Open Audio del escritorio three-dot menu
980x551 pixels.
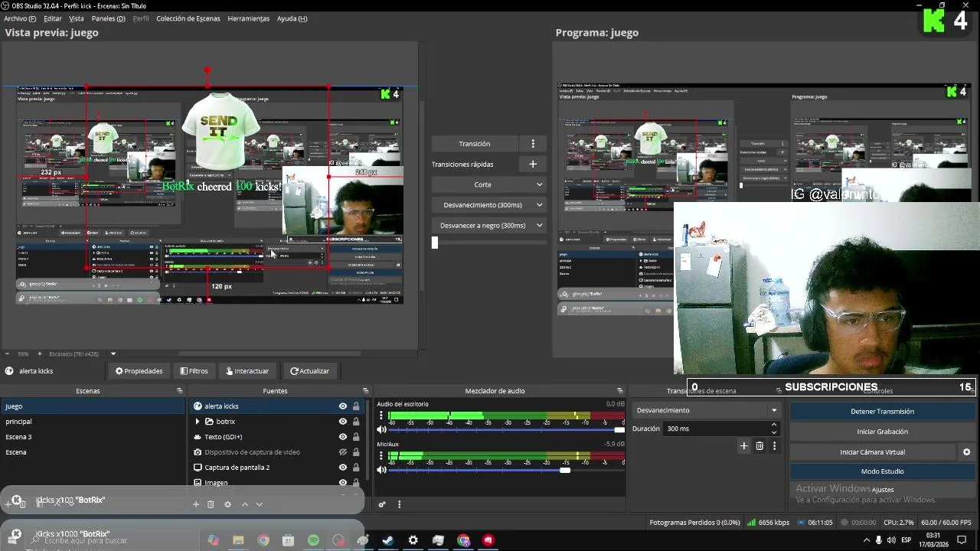381,416
